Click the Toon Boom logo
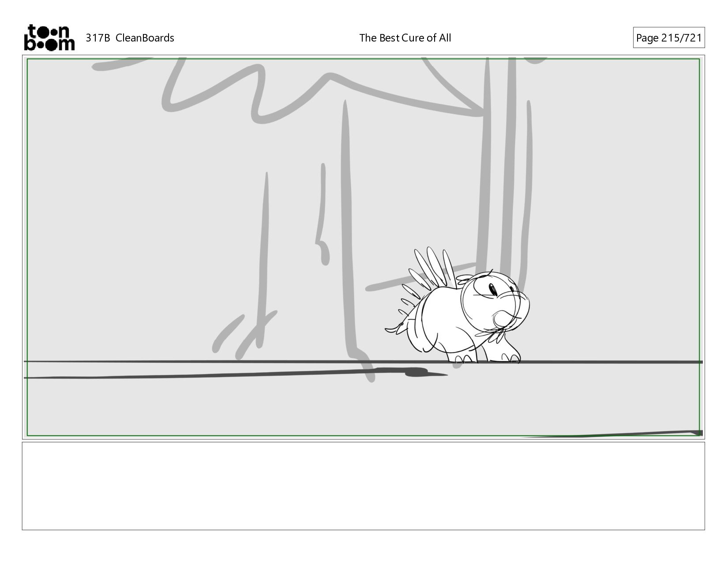Viewport: 728px width, 563px height. 49,38
